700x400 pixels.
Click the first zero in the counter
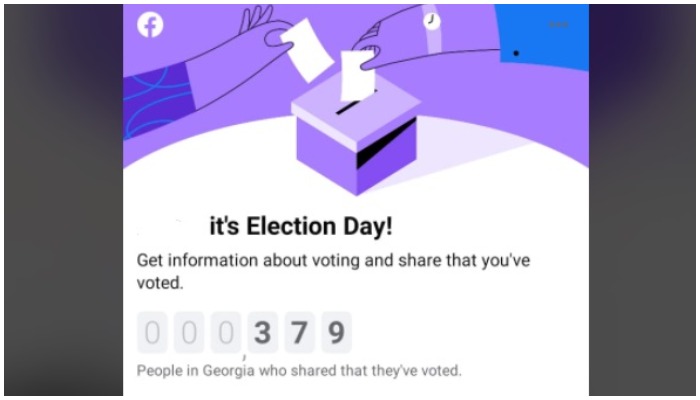click(x=152, y=333)
